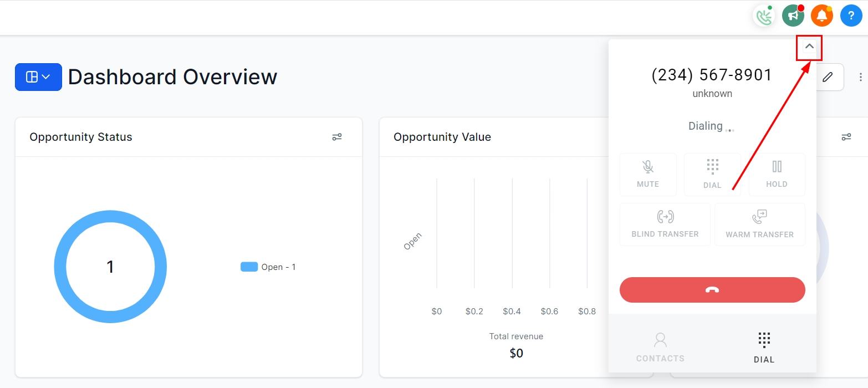The image size is (868, 388).
Task: Hang up with the red end-call button
Action: pyautogui.click(x=712, y=290)
